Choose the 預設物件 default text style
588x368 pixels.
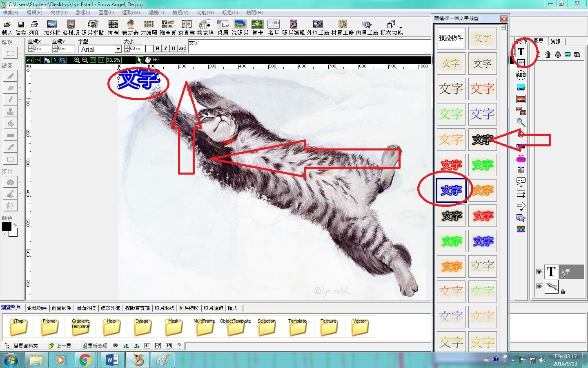tap(451, 38)
